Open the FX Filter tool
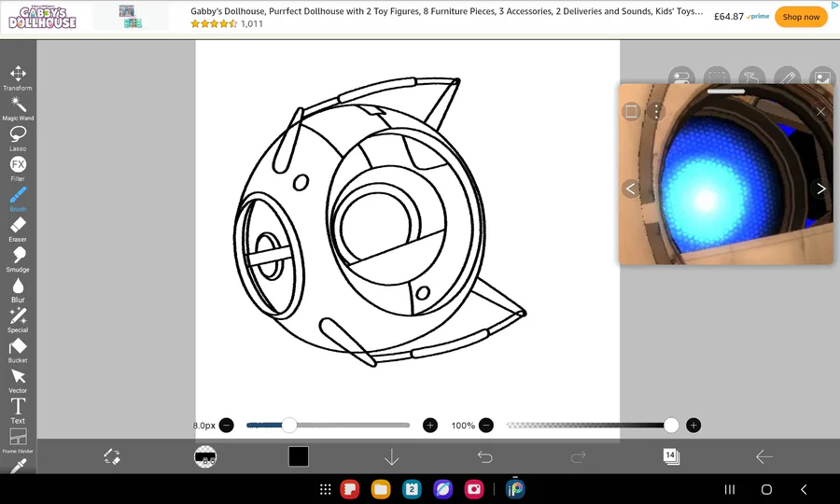This screenshot has width=840, height=504. (x=18, y=169)
